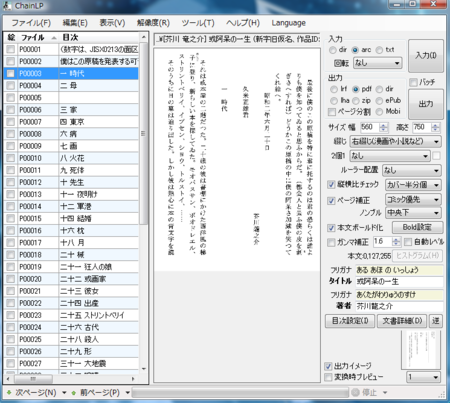Click the 逆 button

point(436,321)
